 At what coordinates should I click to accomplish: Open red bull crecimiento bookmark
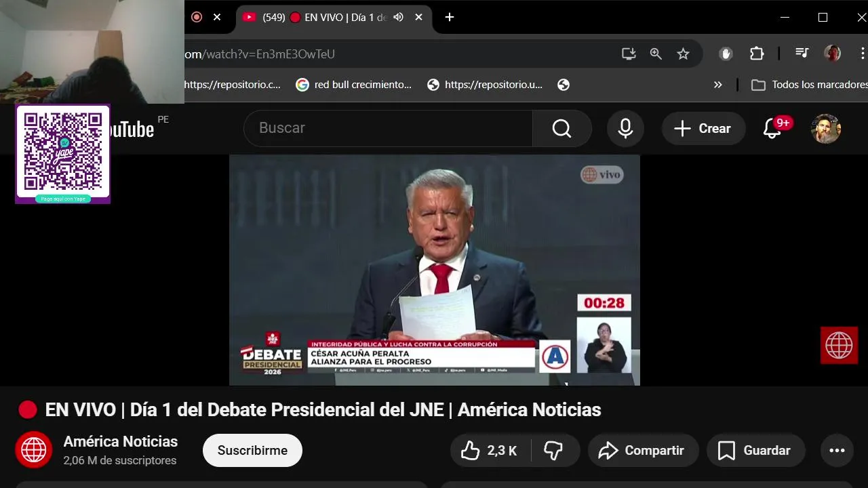tap(354, 85)
